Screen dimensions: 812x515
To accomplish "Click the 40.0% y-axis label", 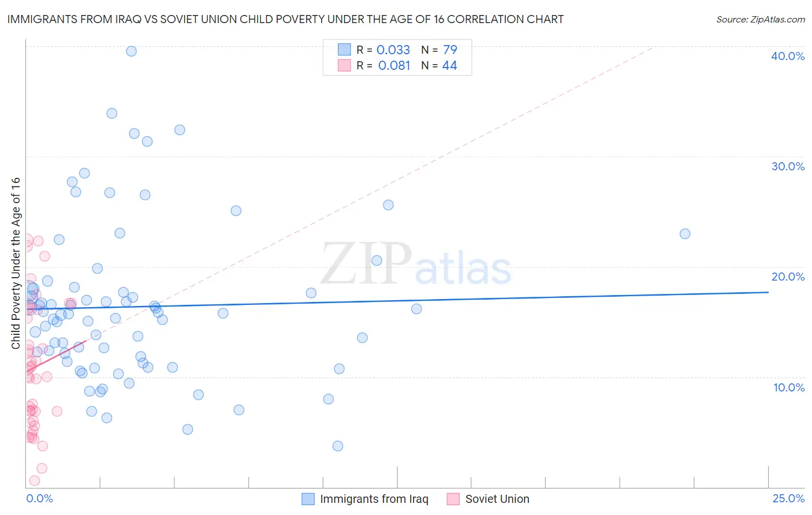I will [x=788, y=56].
